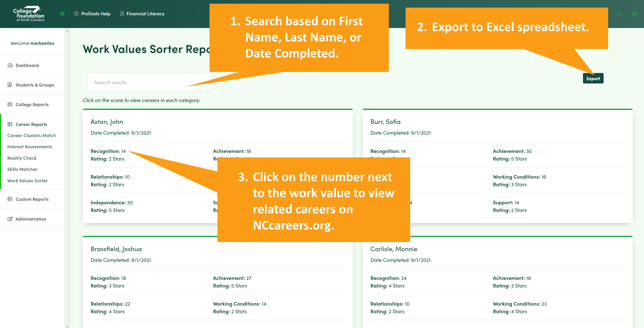Expand College Reports menu
The width and height of the screenshot is (644, 328).
(32, 104)
